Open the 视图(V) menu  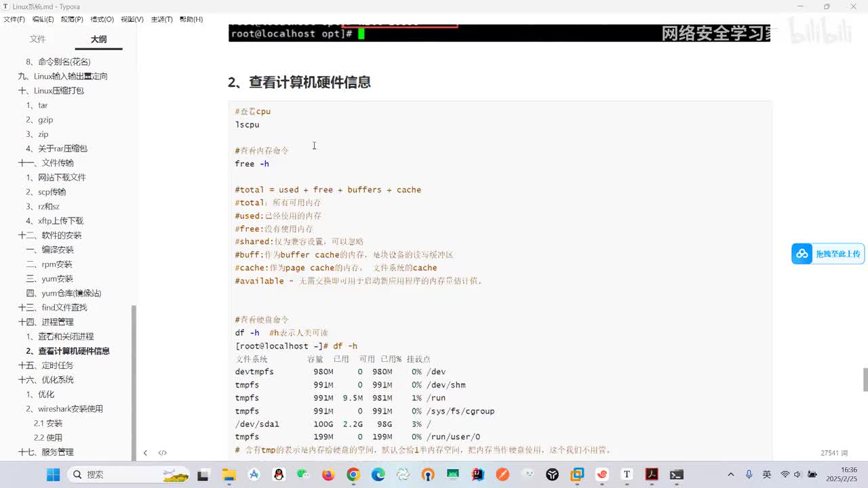point(132,20)
